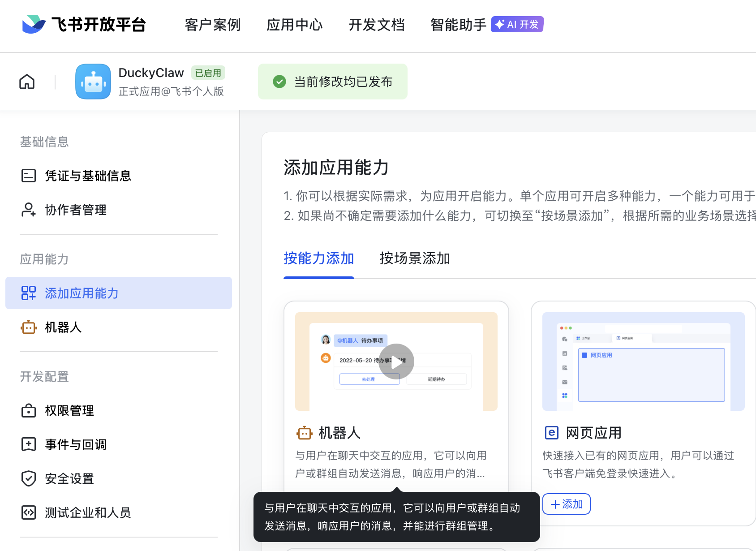756x551 pixels.
Task: Open 应用中心 in the top navigation
Action: point(295,25)
